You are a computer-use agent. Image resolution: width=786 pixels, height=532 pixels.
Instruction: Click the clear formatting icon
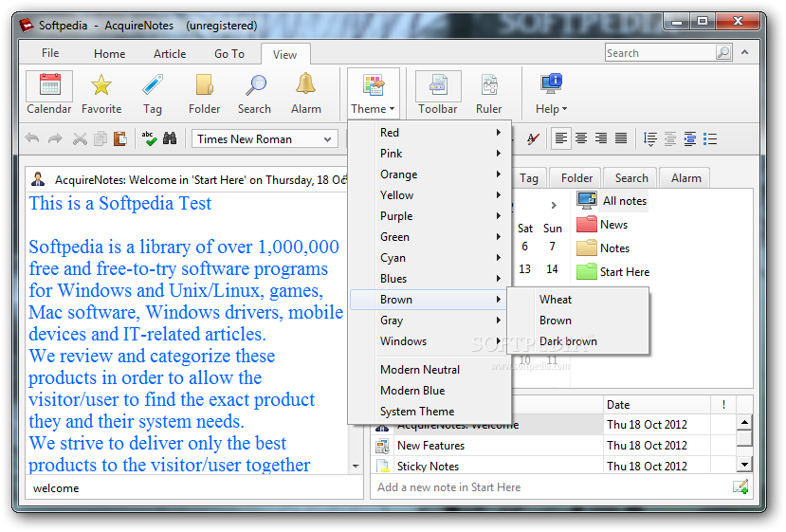[533, 138]
